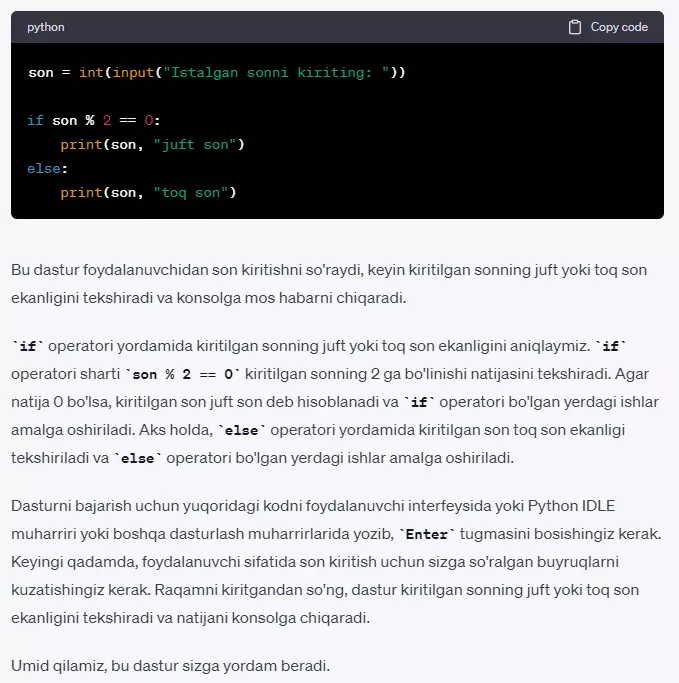Click the 'son' variable at code start

coord(41,72)
